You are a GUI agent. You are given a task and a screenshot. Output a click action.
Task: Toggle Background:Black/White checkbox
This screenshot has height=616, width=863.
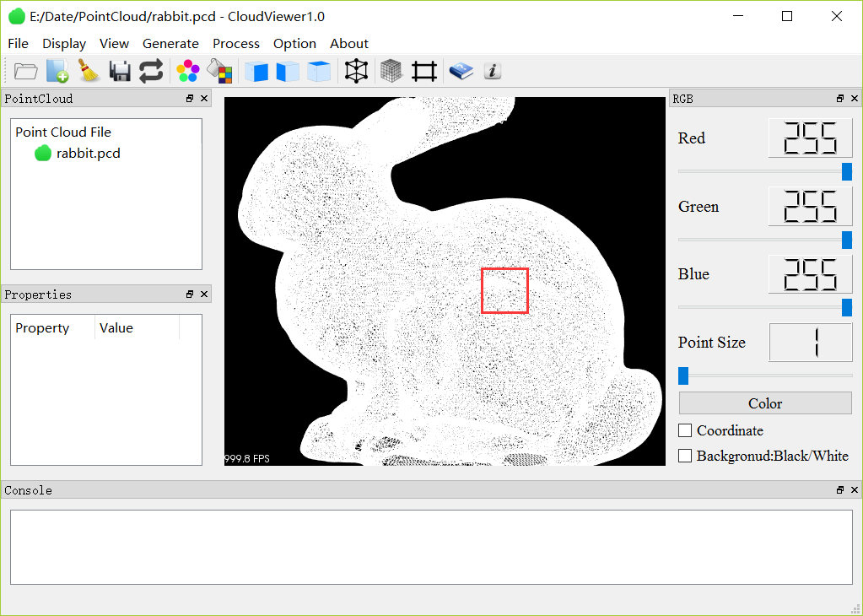tap(684, 456)
